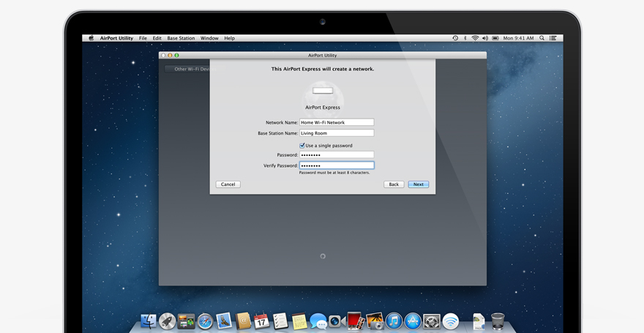Open Finder from the Dock

coord(149,321)
